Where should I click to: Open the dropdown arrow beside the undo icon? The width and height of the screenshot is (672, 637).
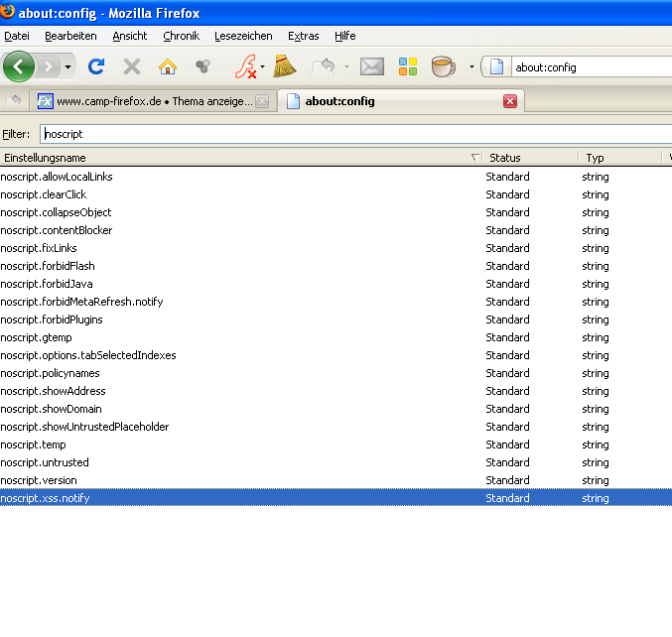[346, 66]
